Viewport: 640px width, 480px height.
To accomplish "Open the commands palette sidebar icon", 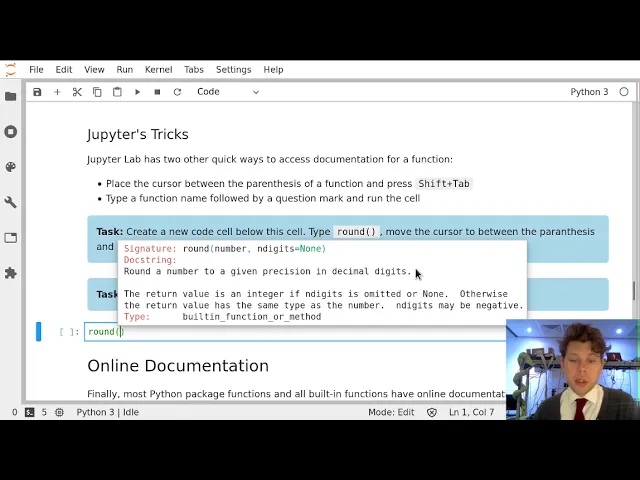I will [x=11, y=167].
